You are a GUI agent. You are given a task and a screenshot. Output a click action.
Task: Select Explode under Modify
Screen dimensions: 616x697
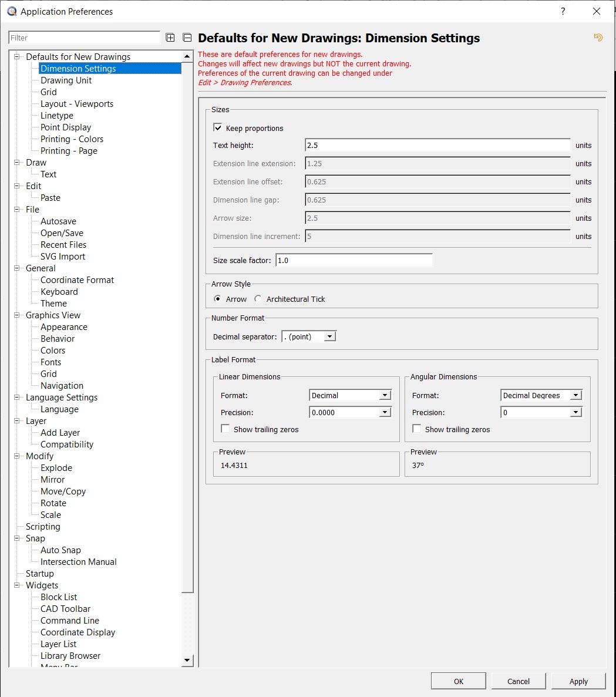point(56,468)
